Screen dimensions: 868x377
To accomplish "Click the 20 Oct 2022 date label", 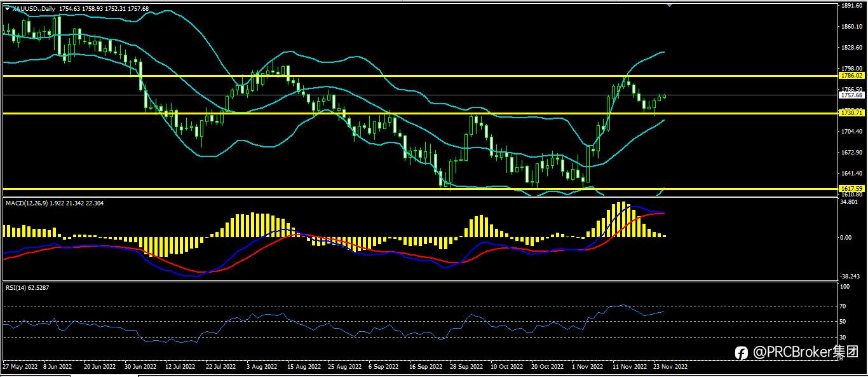I will point(547,367).
